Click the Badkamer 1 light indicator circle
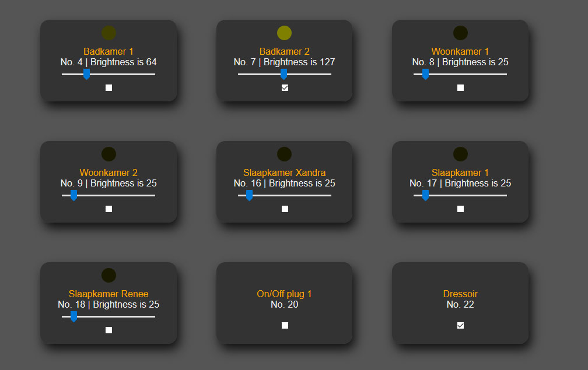Screen dimensions: 588x370 (x=108, y=33)
